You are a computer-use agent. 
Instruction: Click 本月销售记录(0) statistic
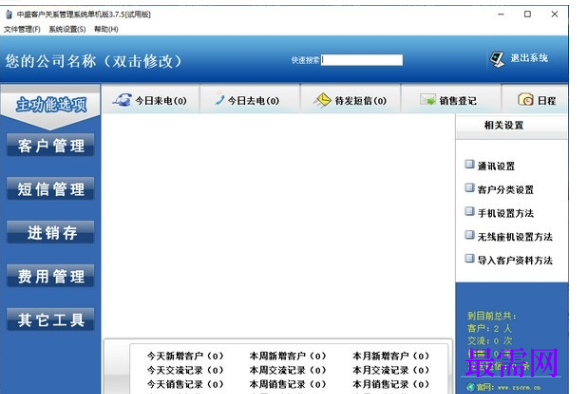(391, 384)
